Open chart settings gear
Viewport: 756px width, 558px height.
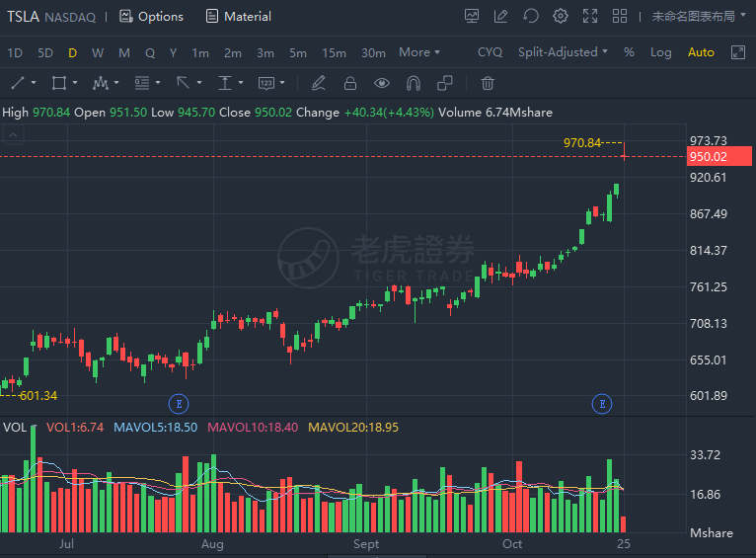click(x=561, y=17)
